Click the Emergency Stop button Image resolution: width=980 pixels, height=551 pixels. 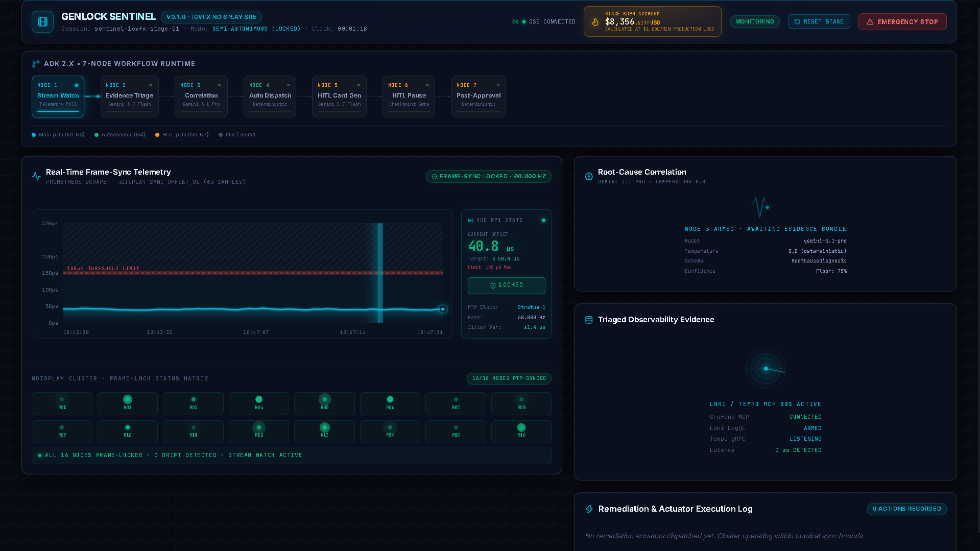pos(902,22)
